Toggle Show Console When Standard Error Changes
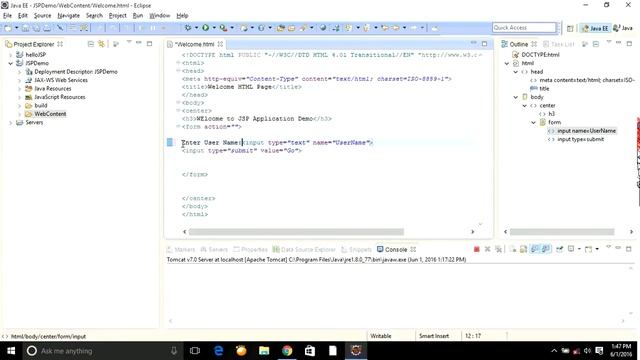 tap(545, 249)
